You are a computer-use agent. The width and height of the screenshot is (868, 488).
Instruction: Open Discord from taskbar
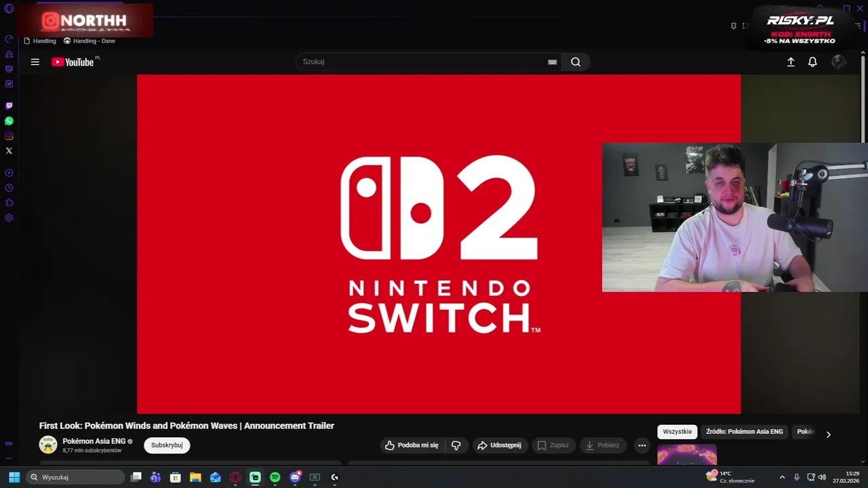click(x=295, y=477)
